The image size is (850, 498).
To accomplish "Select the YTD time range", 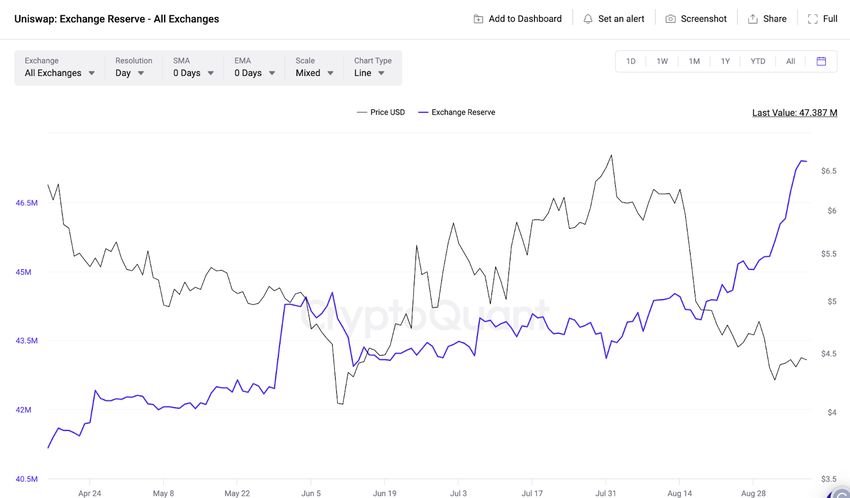I will 758,61.
